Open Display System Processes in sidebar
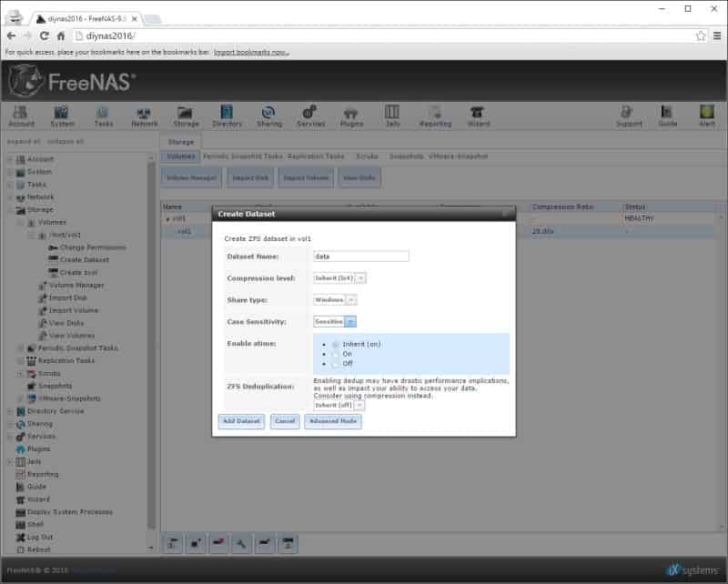This screenshot has height=584, width=728. click(70, 512)
